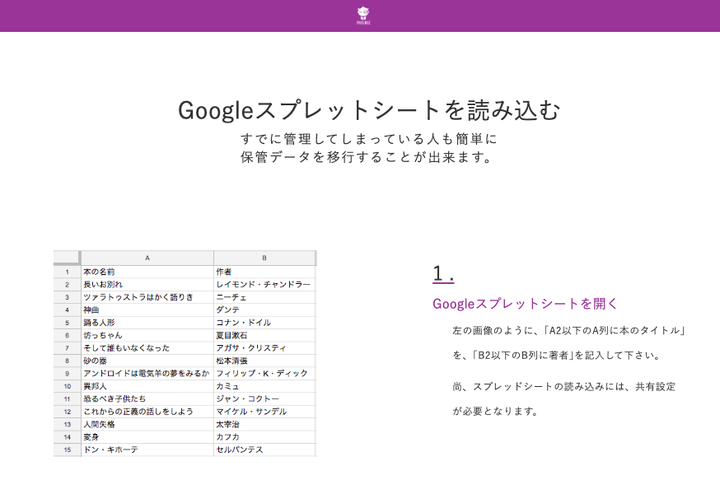
Task: Click the line 'が必要となります。'
Action: click(x=495, y=411)
